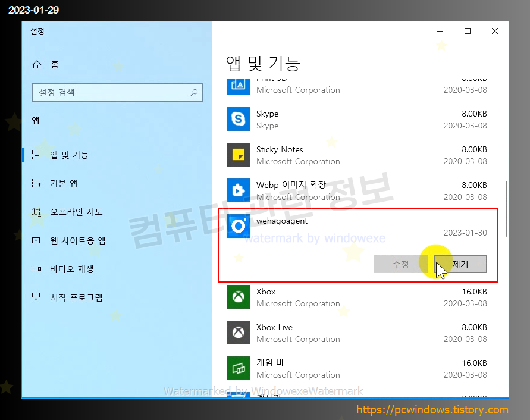Click the 앱 및 기능 page heading

[263, 64]
